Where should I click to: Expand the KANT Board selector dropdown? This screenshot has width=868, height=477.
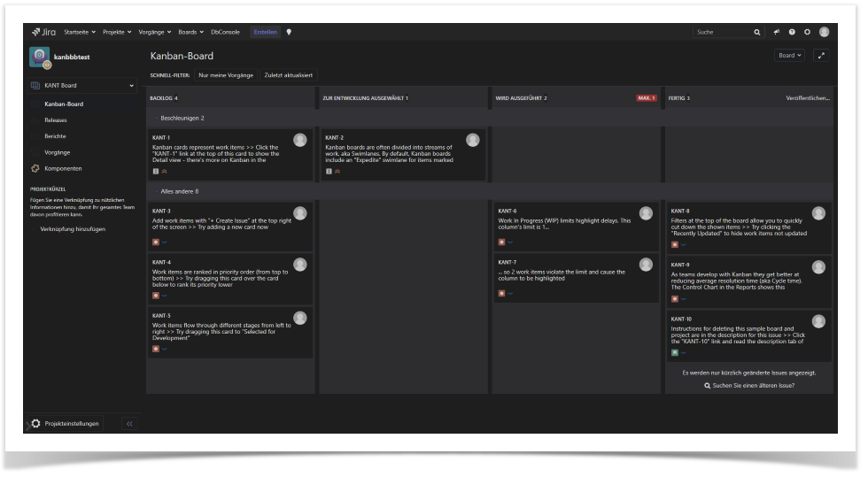tap(81, 85)
